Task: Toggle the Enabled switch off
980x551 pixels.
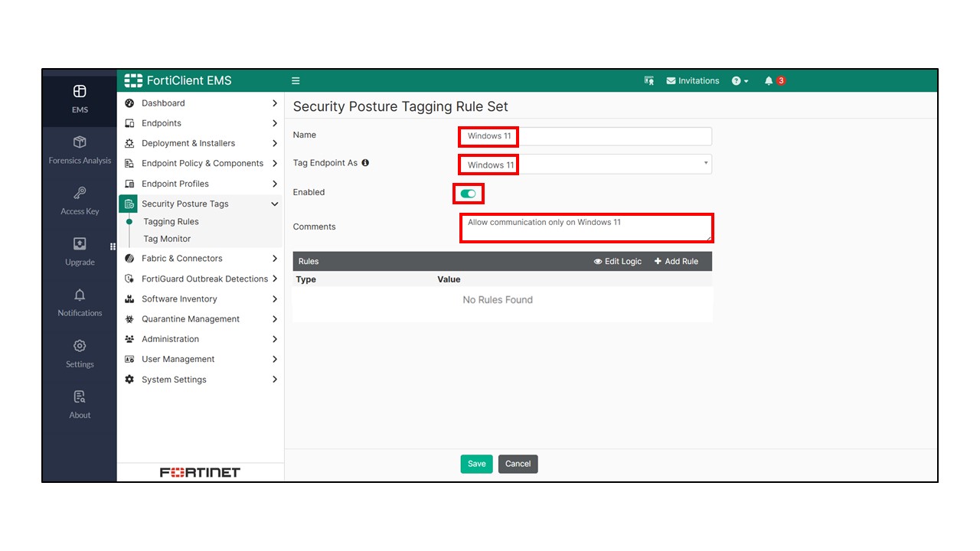Action: 469,194
